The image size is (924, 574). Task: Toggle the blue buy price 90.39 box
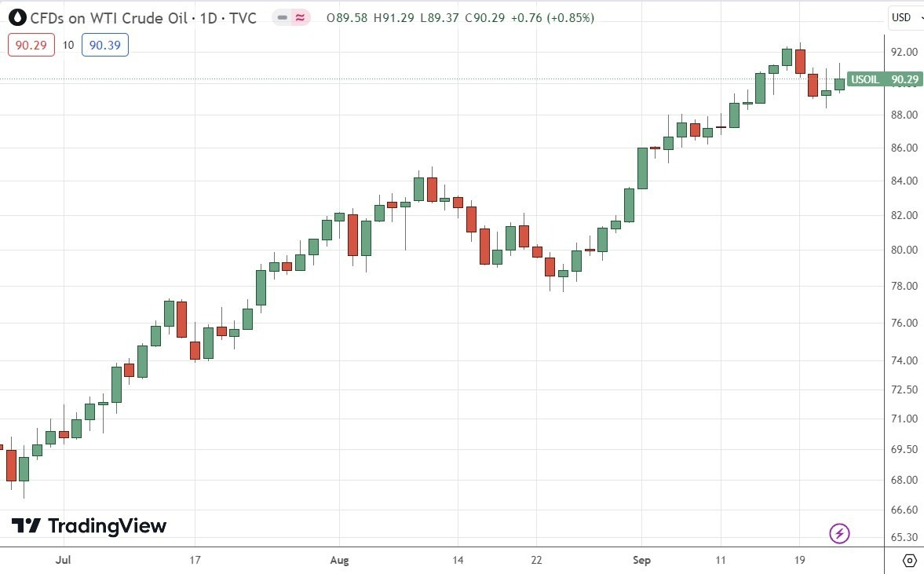coord(104,45)
